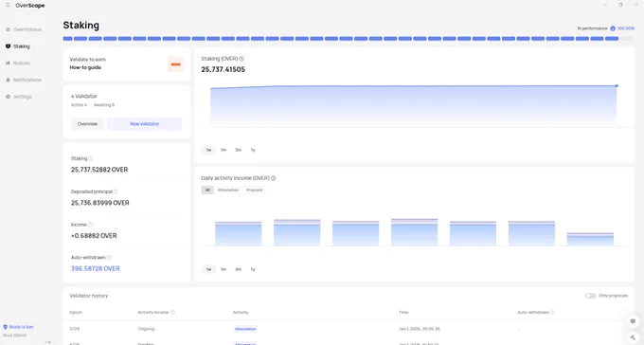Click info icon beside Daily activity income

(273, 178)
